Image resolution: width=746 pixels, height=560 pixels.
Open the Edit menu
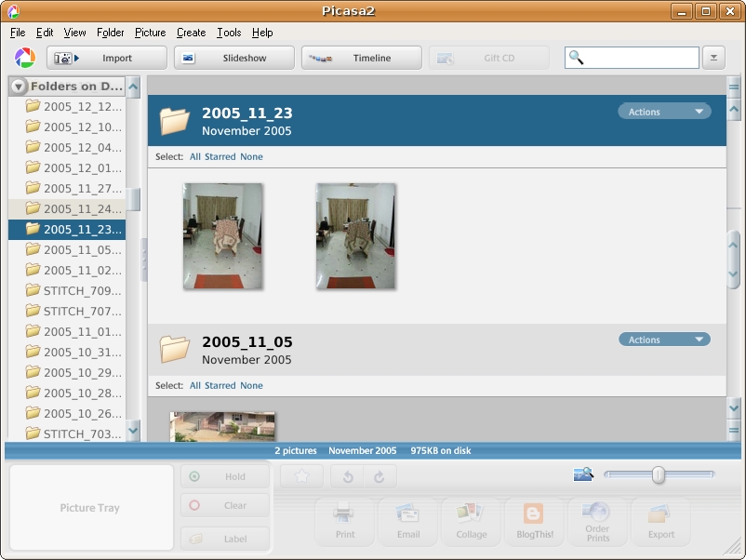[45, 33]
